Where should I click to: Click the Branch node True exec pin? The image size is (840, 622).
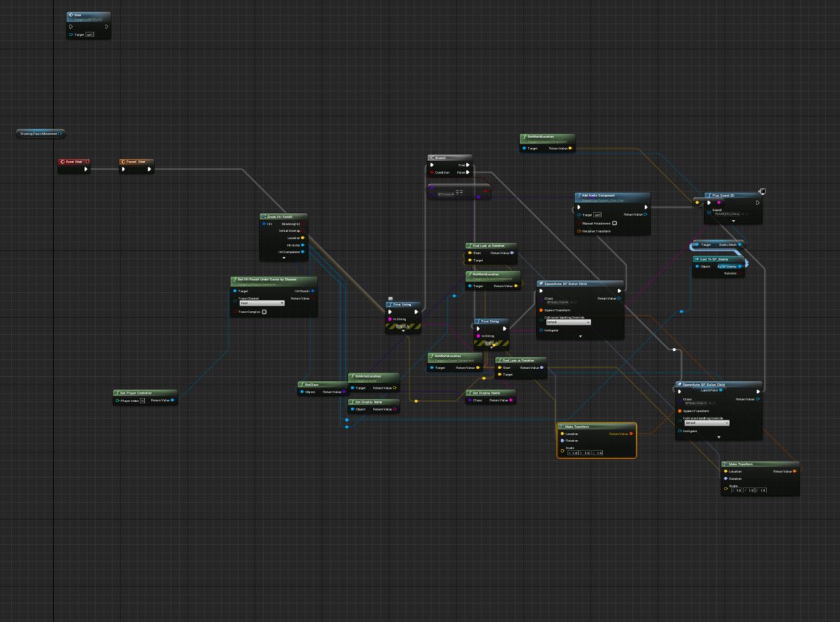pos(468,165)
